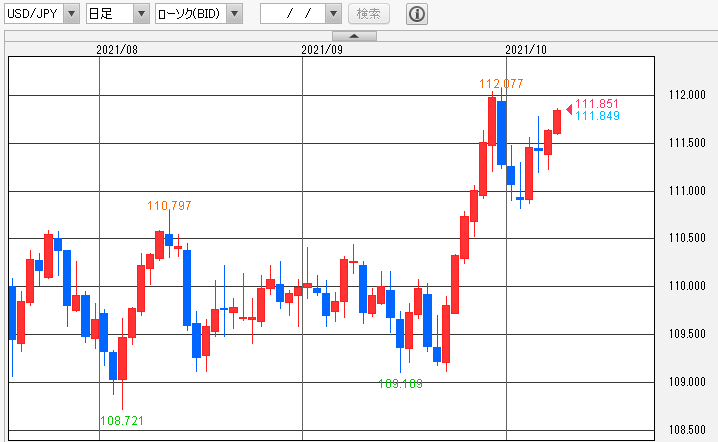Click the 111.849 current price value
718x442 pixels.
597,116
